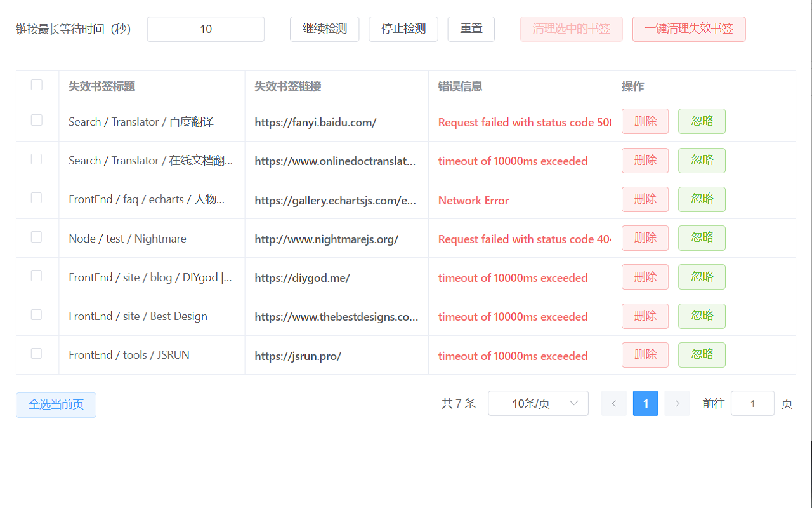The image size is (812, 508).
Task: Delete the Nightmare bookmark row
Action: coord(645,238)
